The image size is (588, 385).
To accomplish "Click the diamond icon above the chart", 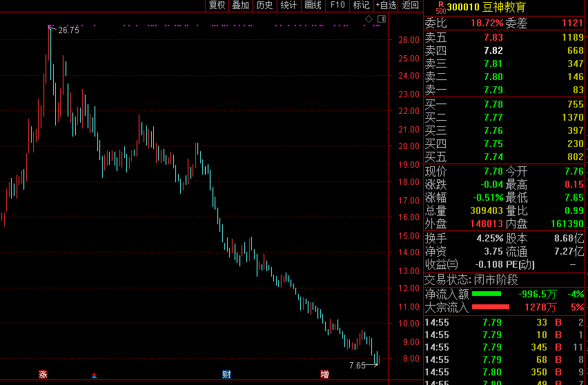I will coord(369,18).
